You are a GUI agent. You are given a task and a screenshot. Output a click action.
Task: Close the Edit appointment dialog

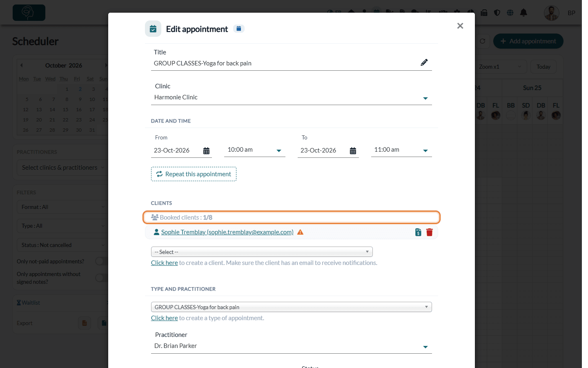coord(460,26)
